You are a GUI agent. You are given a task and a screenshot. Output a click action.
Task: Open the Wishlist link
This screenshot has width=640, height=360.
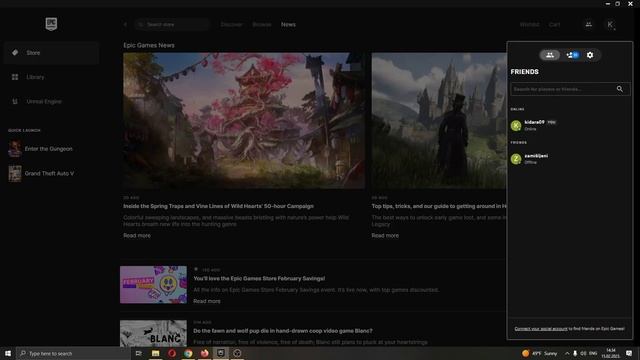529,24
